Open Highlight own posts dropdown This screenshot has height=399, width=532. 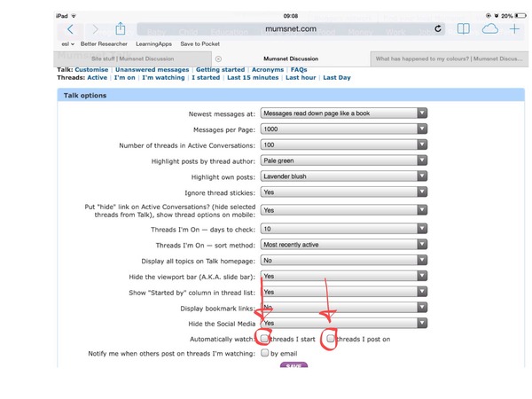pyautogui.click(x=344, y=176)
